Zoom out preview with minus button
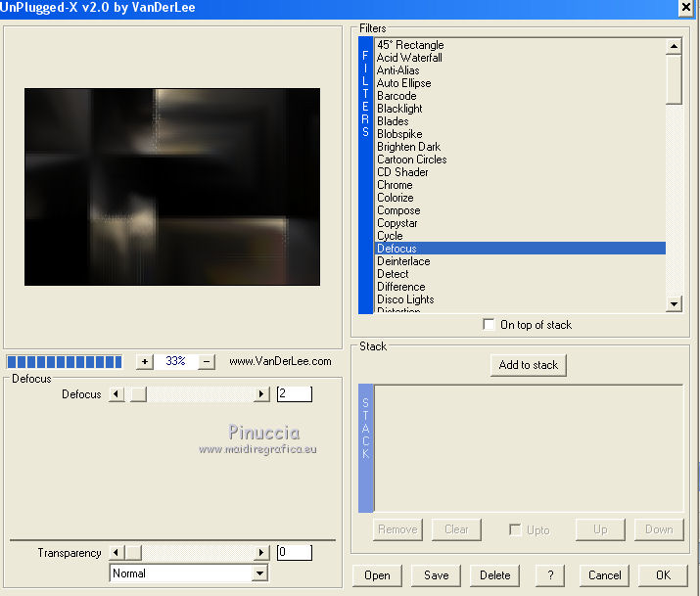 pyautogui.click(x=207, y=362)
